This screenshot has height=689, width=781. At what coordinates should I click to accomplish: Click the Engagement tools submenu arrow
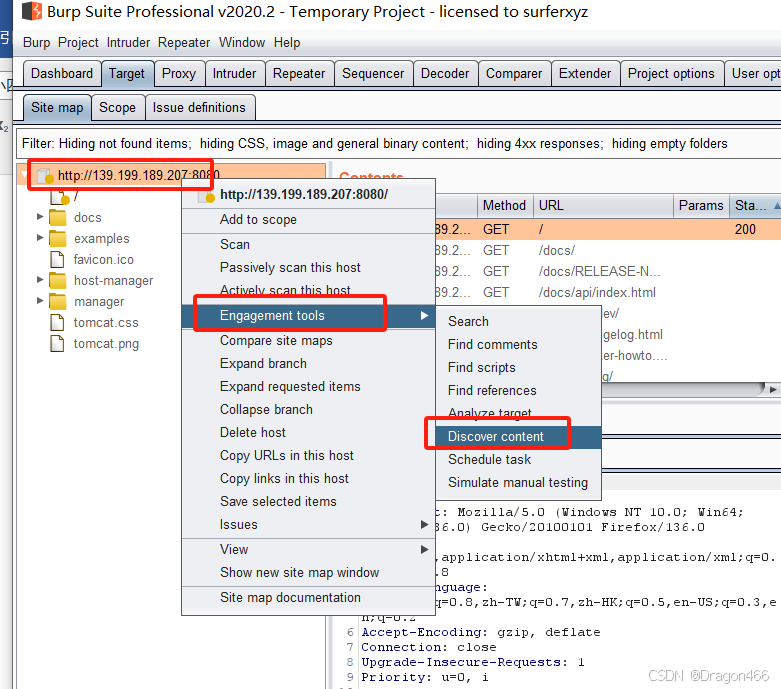click(424, 315)
